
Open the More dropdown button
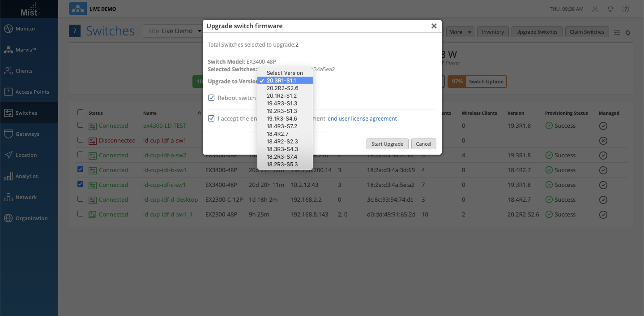[460, 32]
